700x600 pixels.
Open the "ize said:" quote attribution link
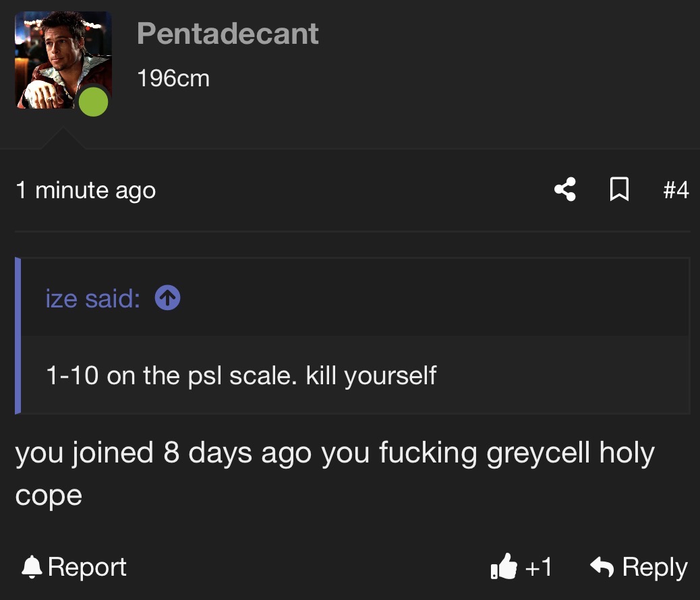(92, 298)
